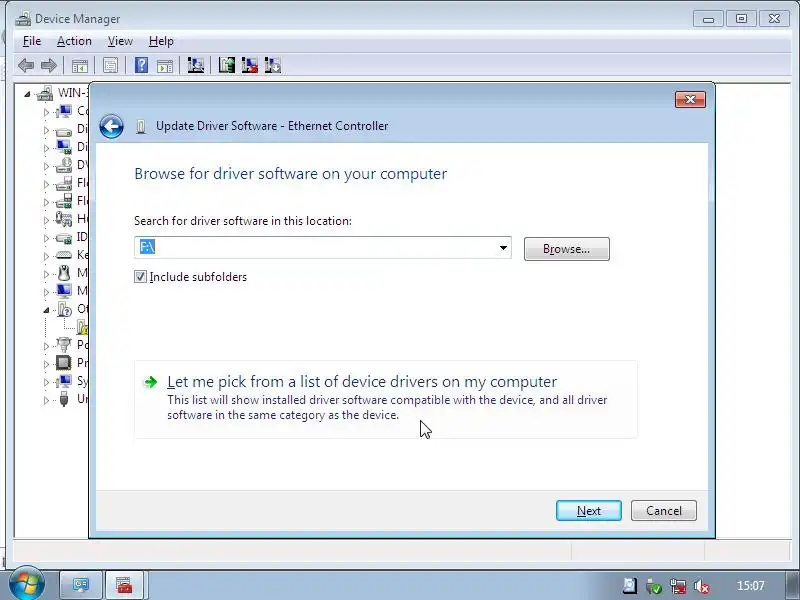Click the Action Center tray icon
This screenshot has height=600, width=800.
(x=630, y=586)
